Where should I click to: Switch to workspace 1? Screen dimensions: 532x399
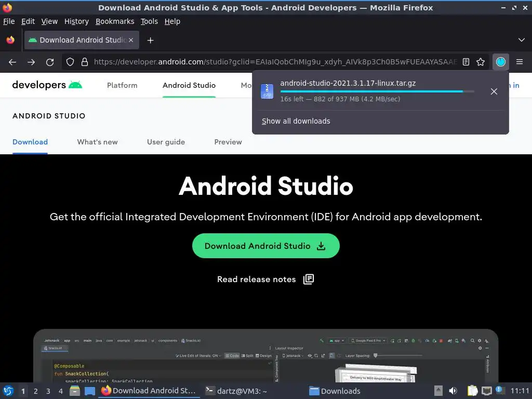[x=23, y=391]
